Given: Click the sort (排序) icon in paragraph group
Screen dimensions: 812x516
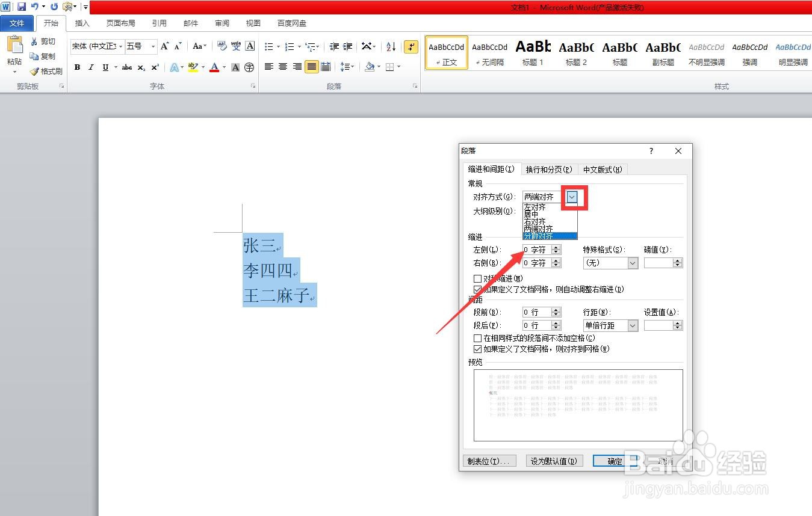Looking at the screenshot, I should [390, 46].
